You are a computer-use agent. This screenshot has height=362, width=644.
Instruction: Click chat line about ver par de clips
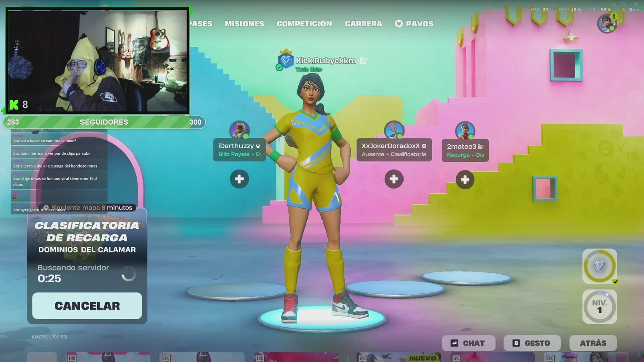52,153
